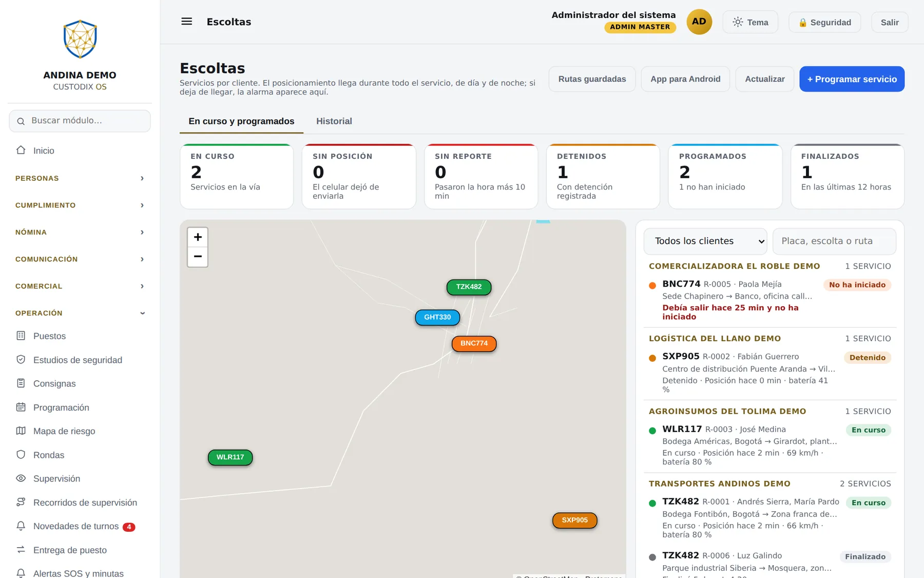Click the Tema theme button
This screenshot has width=924, height=578.
tap(750, 22)
